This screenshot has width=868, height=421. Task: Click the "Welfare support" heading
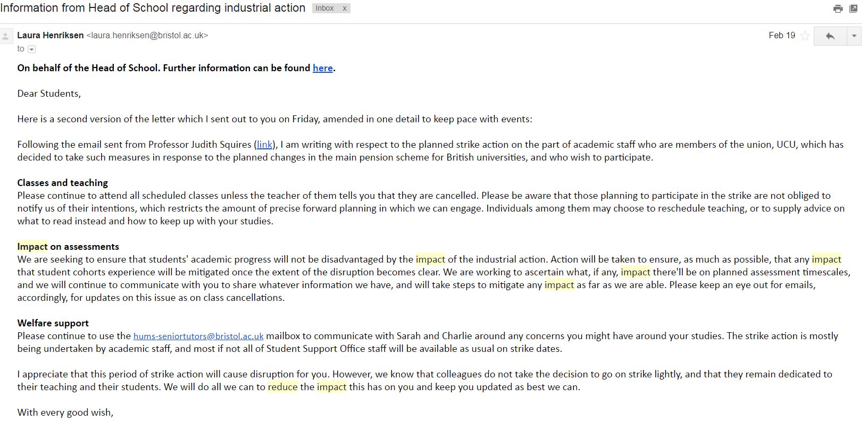coord(53,323)
